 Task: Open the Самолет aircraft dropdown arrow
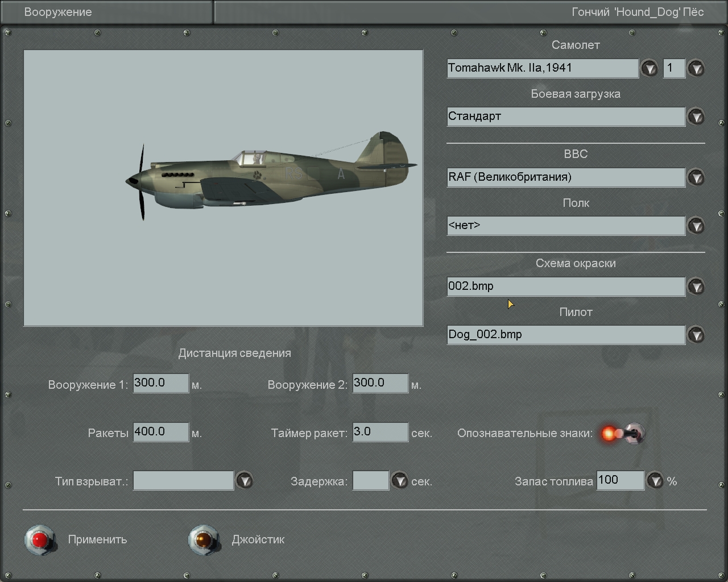649,69
